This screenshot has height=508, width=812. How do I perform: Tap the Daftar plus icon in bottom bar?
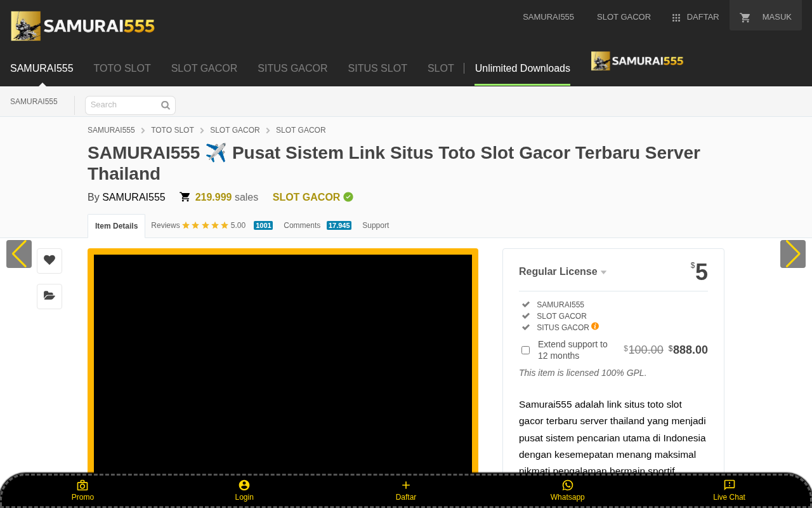[x=406, y=485]
